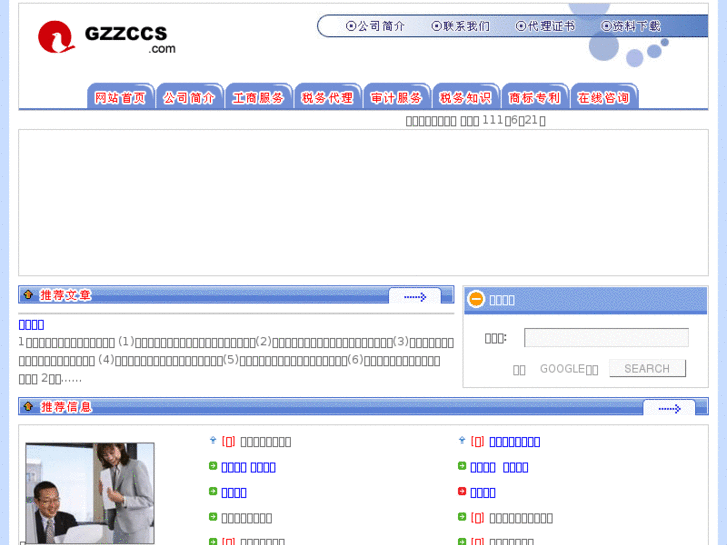Open the 工商服务 tab
This screenshot has height=545, width=727.
click(x=259, y=96)
